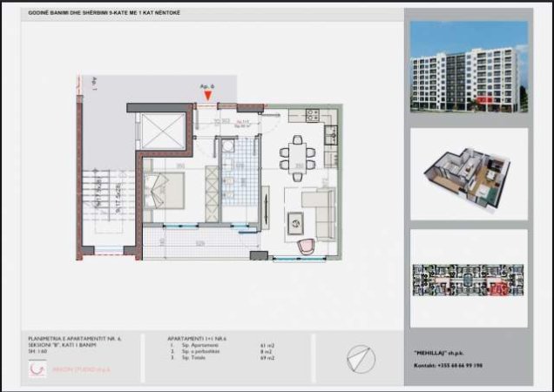This screenshot has width=554, height=392.
Task: Click the '"MEHILLAJ" sh.p.k.' company name
Action: (x=438, y=353)
